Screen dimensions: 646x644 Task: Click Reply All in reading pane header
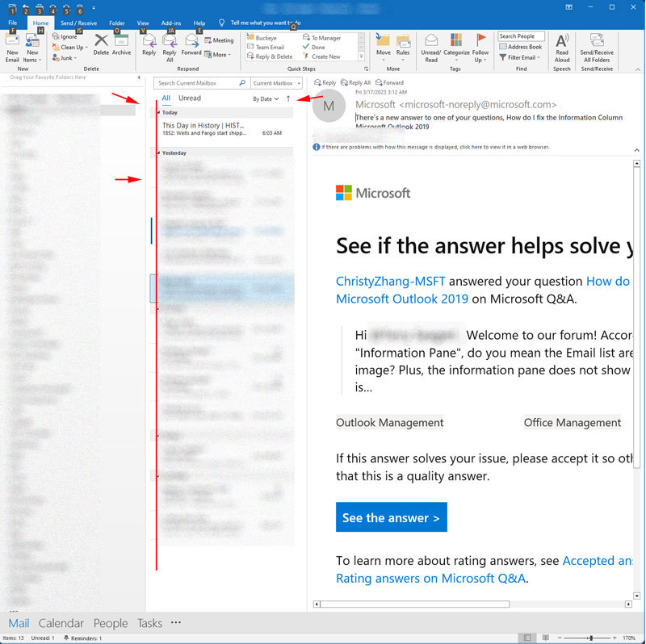pyautogui.click(x=355, y=83)
